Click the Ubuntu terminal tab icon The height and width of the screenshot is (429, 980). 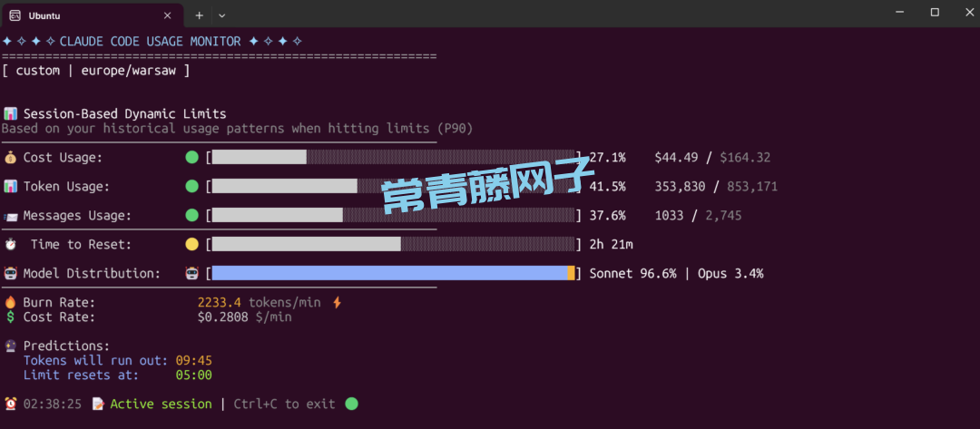[15, 15]
